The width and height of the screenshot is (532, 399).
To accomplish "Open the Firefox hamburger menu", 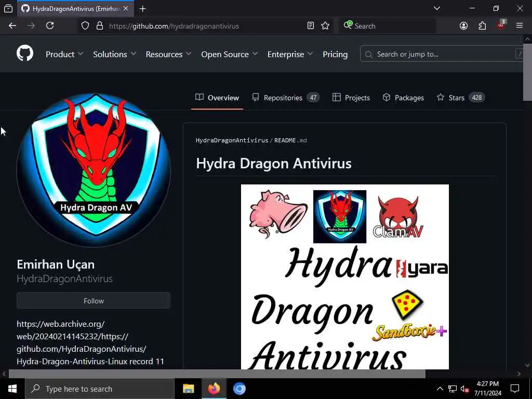I will 520,26.
